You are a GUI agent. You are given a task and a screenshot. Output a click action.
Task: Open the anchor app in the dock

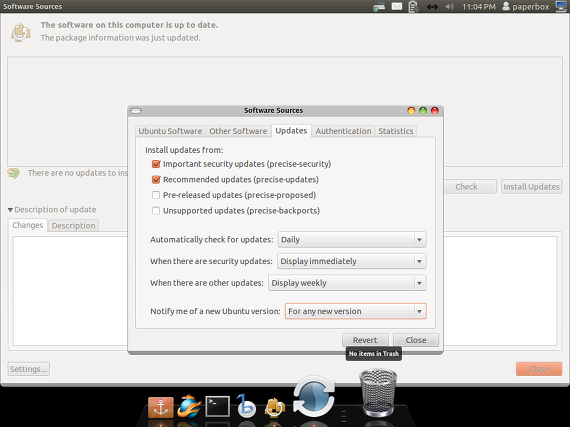coord(160,407)
